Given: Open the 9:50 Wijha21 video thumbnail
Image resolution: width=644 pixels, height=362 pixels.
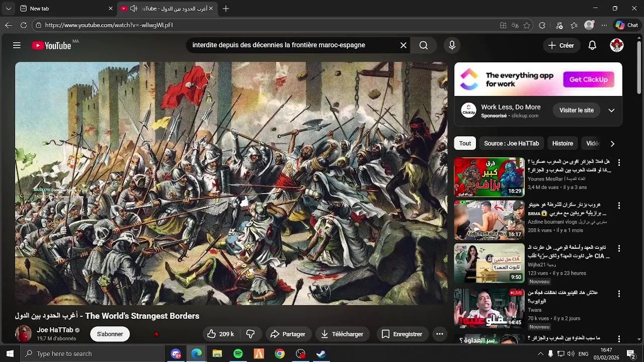Looking at the screenshot, I should click(x=489, y=263).
